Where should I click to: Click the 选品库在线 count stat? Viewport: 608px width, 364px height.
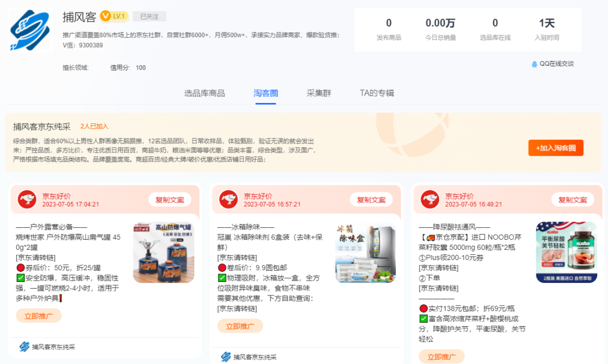[x=495, y=29]
